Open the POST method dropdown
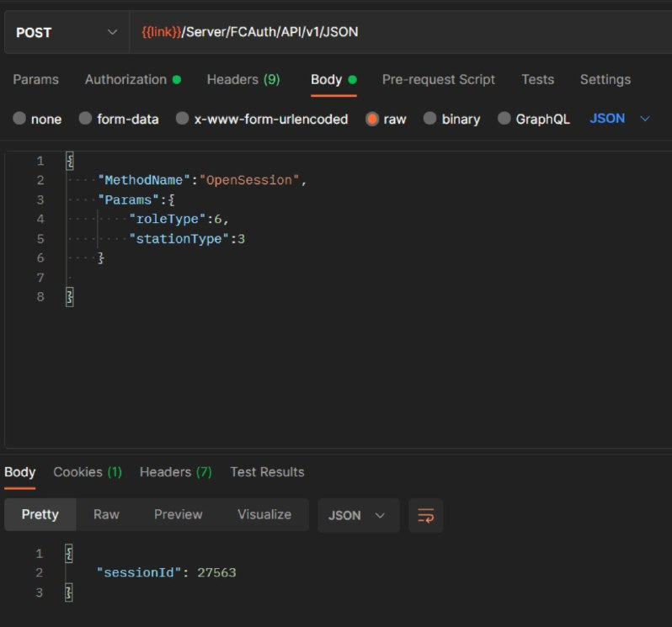The image size is (672, 627). coord(67,33)
